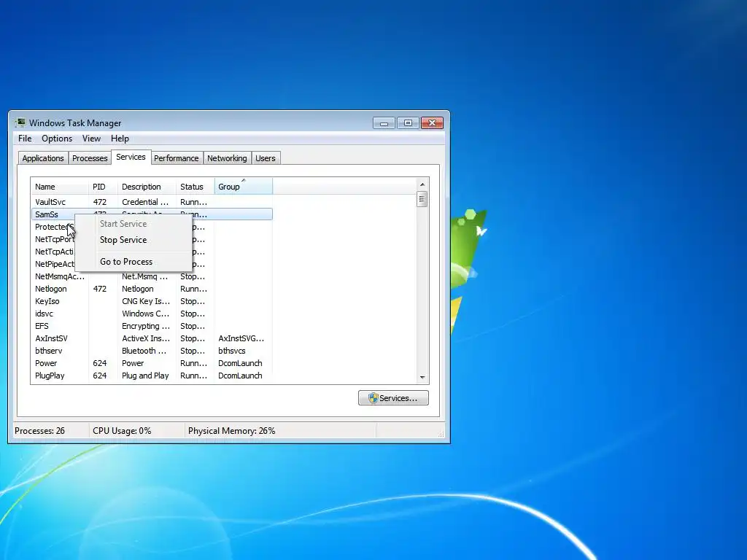Select the NetMsmqAc... service row
Screen dimensions: 747x560
152,276
